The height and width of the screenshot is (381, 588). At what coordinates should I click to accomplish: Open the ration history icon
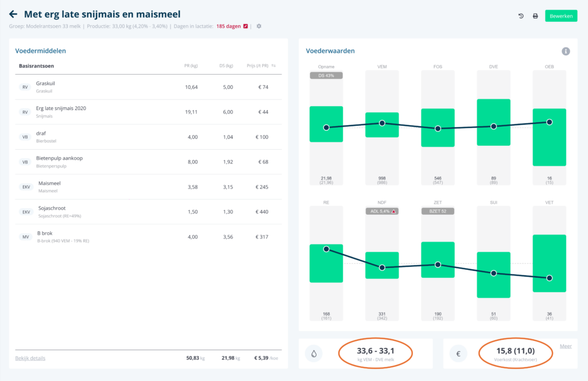pos(521,16)
